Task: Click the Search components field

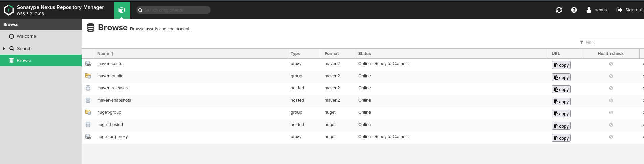Action: click(x=173, y=10)
